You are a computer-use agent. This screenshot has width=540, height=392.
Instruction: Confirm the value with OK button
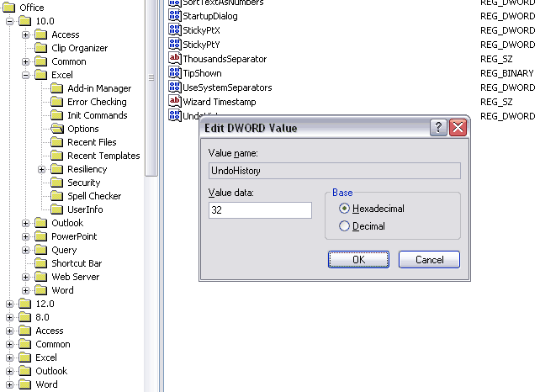358,259
